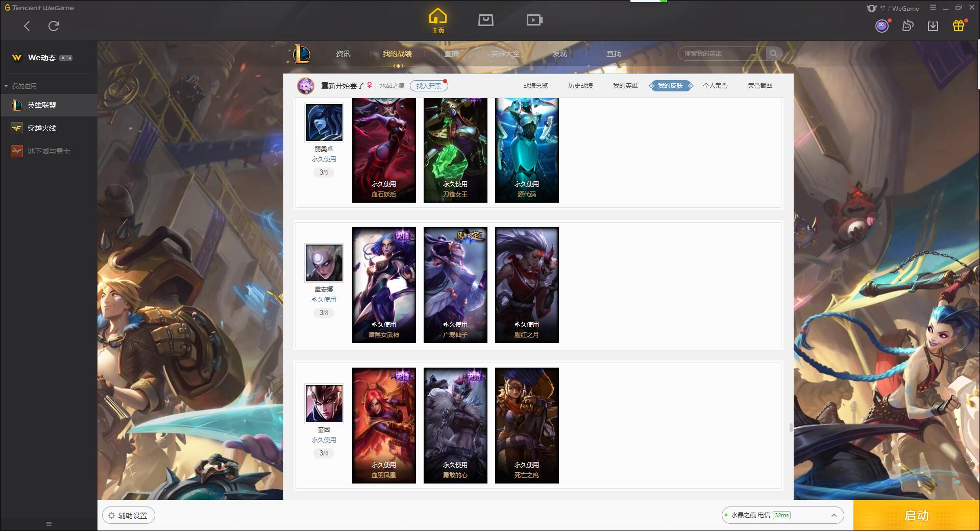Expand the 水晶之痕 电信 server dropdown
980x531 pixels.
(x=782, y=515)
